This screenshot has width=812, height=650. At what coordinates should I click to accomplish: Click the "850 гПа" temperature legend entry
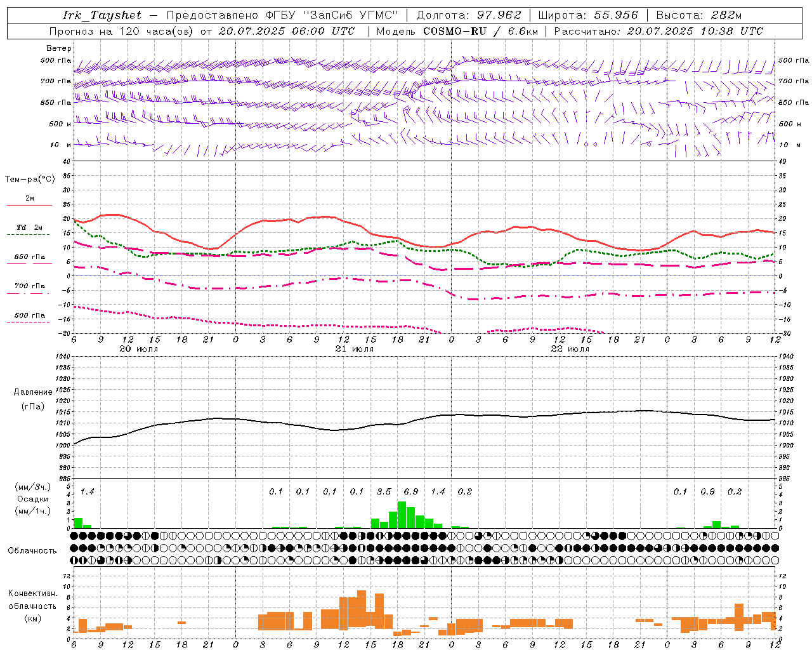(x=30, y=256)
